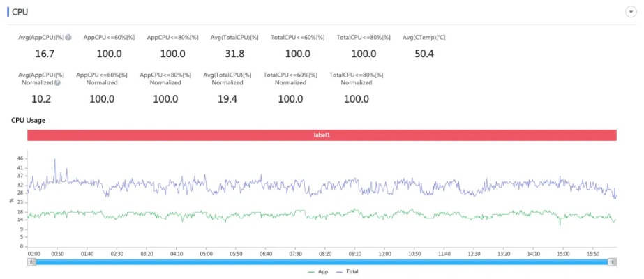Click the 00:50 tick on time axis

tap(58, 254)
